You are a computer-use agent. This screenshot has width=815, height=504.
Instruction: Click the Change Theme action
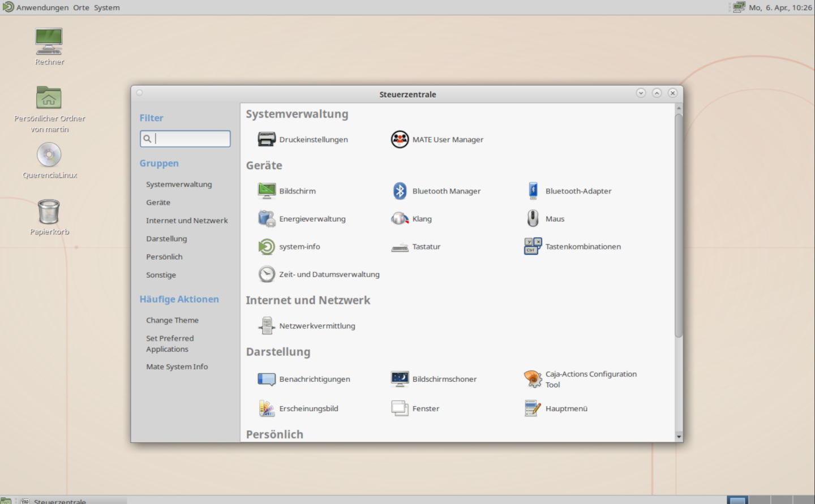click(172, 320)
